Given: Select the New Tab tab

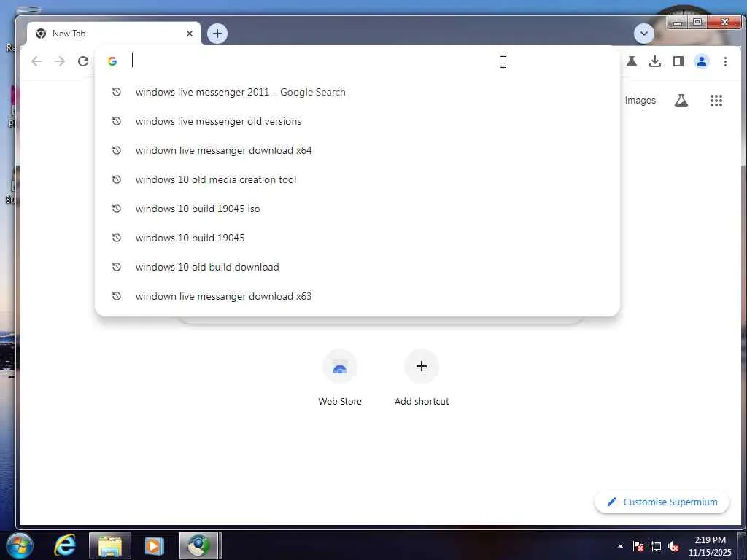Looking at the screenshot, I should 114,34.
